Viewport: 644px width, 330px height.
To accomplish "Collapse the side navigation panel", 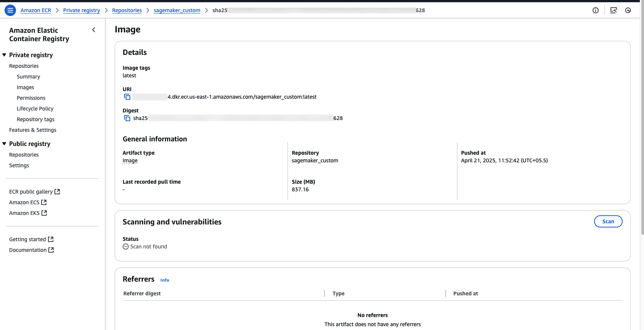I will 94,30.
